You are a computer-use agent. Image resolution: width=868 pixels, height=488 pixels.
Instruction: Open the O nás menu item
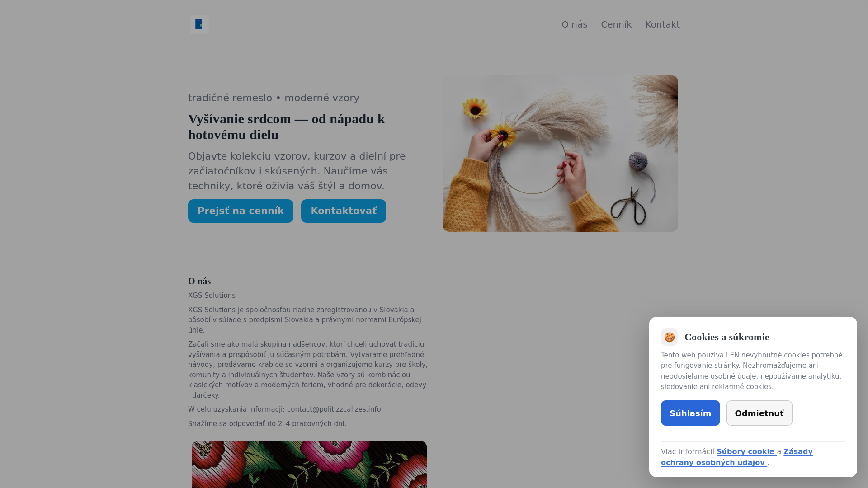(574, 24)
